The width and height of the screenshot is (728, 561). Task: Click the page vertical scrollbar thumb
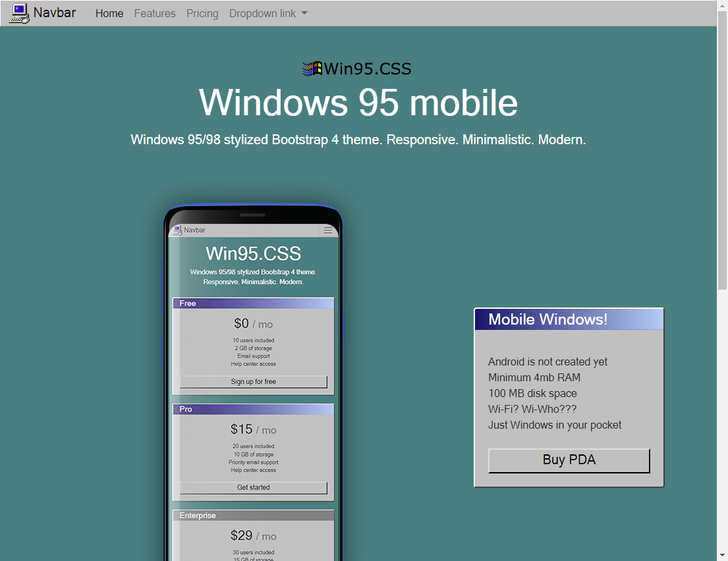(x=722, y=151)
